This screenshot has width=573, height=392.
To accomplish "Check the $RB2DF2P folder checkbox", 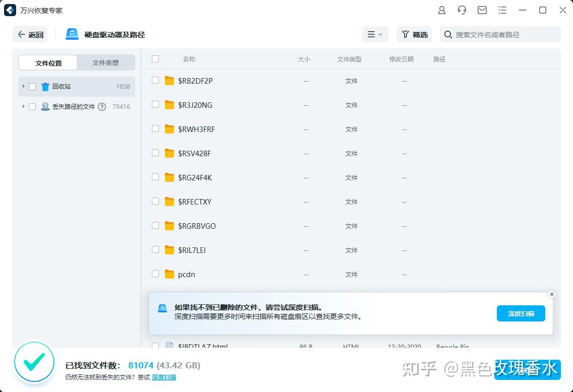I will pos(155,80).
